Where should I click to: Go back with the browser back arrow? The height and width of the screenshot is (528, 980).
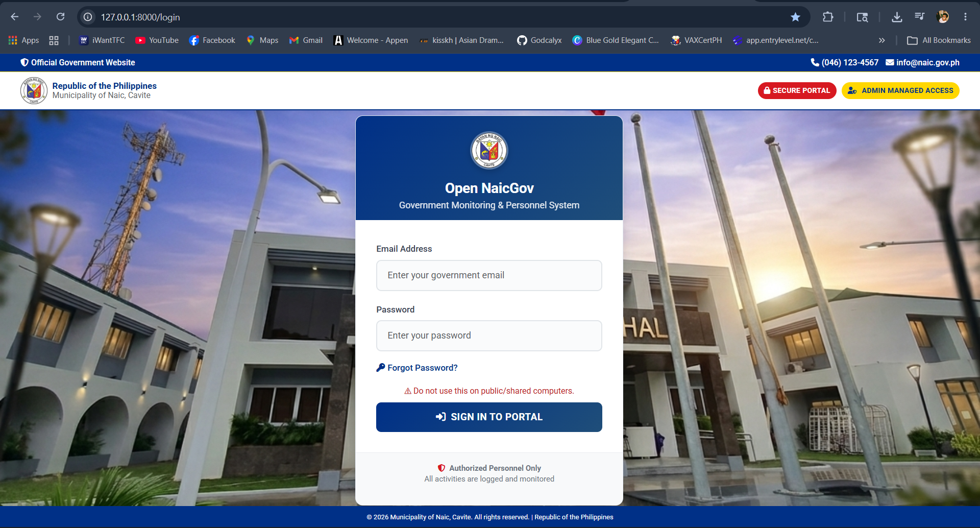point(15,17)
